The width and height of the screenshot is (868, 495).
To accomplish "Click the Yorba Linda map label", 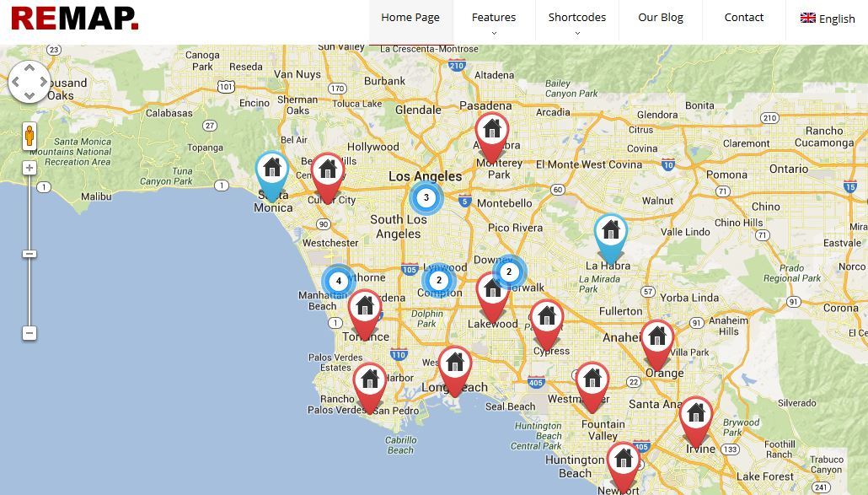I will 689,298.
